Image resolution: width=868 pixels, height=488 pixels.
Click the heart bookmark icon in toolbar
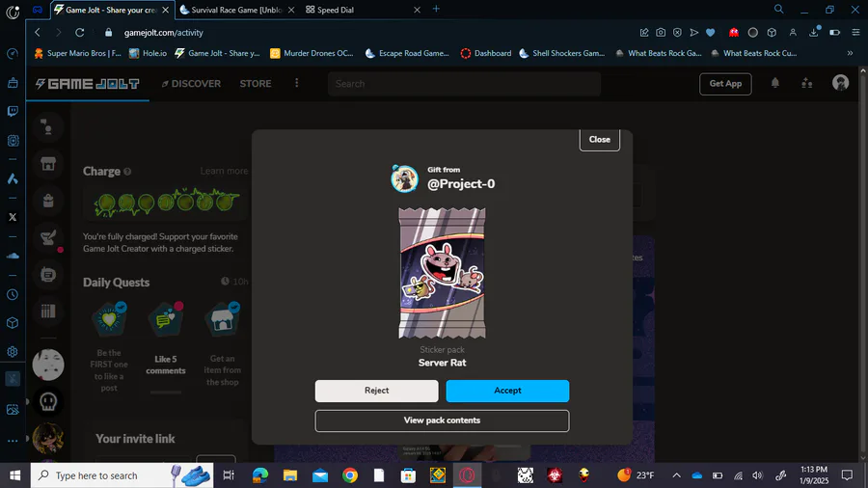click(710, 33)
